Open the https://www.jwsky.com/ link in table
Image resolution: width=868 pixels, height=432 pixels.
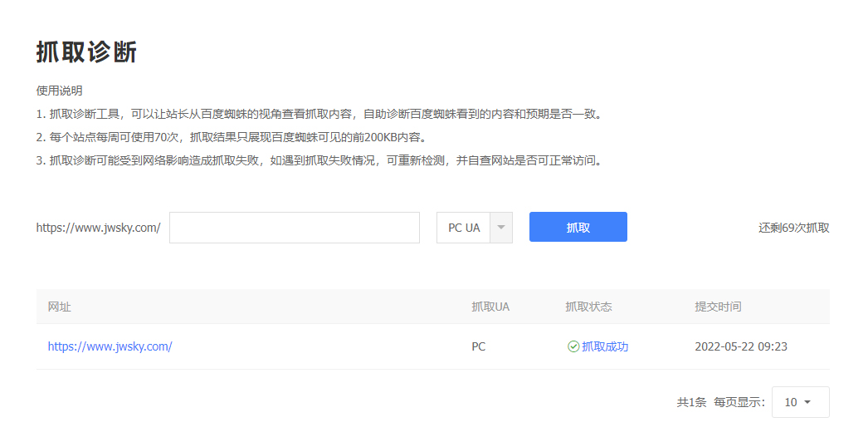click(110, 346)
